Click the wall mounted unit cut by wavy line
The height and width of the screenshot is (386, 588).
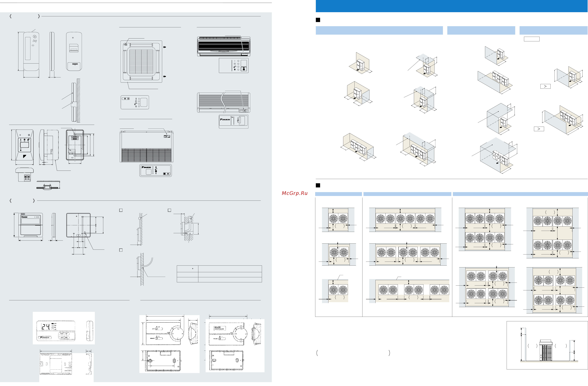(x=224, y=103)
